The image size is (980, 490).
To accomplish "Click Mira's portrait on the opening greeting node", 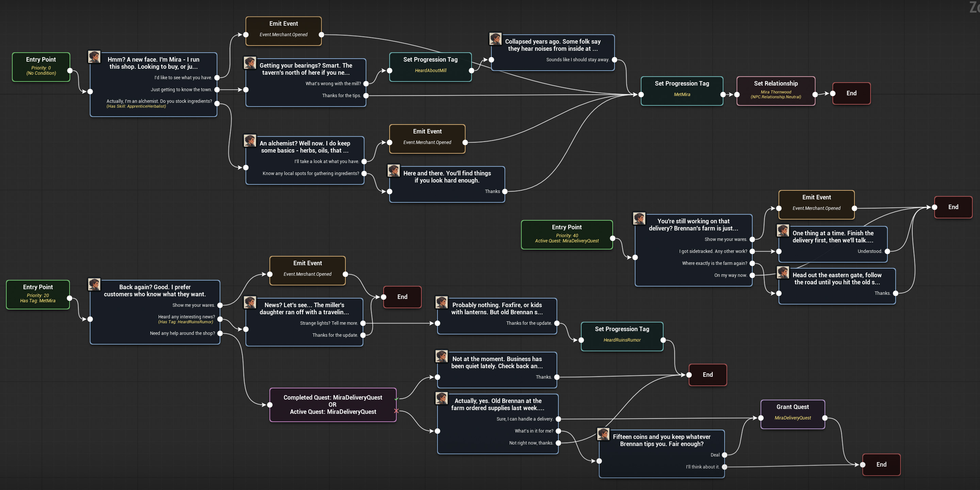I will click(x=95, y=57).
